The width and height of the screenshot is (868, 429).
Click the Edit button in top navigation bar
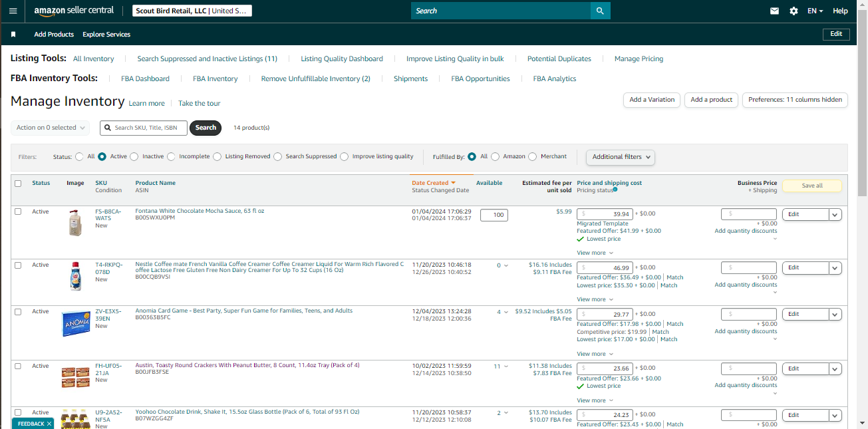coord(836,34)
